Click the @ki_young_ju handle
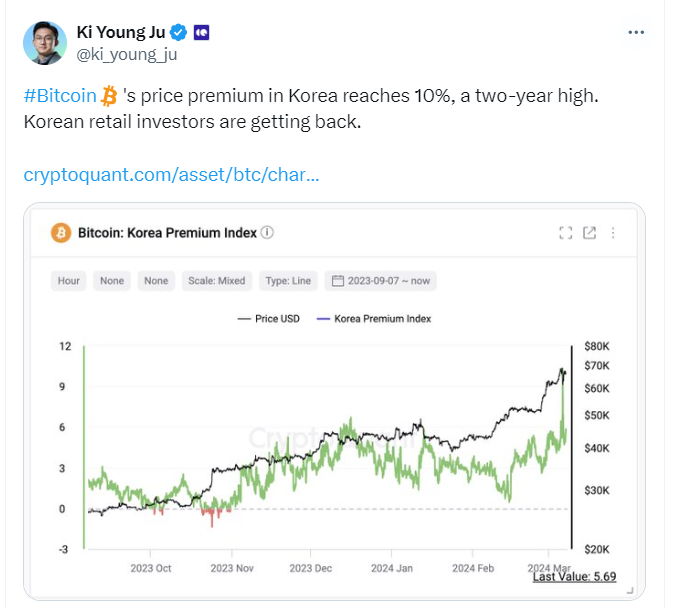Viewport: 674px width, 608px height. point(127,55)
